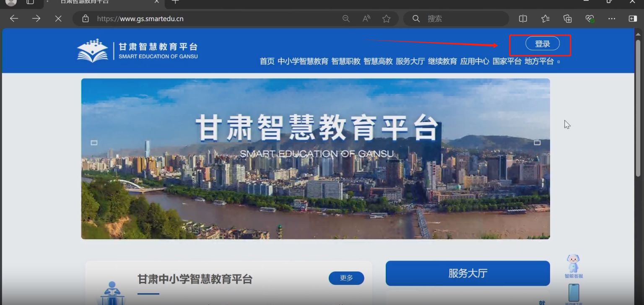
Task: Click the blue 服务大厅 banner button
Action: (x=467, y=273)
